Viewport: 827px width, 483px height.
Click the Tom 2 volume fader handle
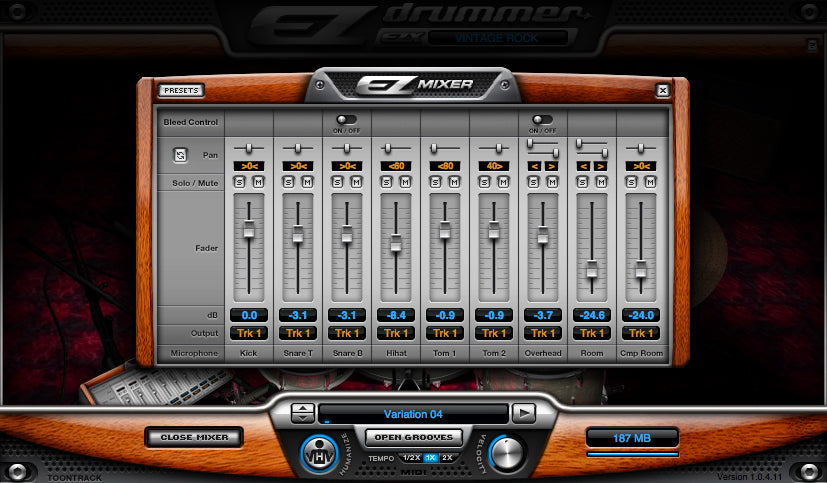coord(493,229)
